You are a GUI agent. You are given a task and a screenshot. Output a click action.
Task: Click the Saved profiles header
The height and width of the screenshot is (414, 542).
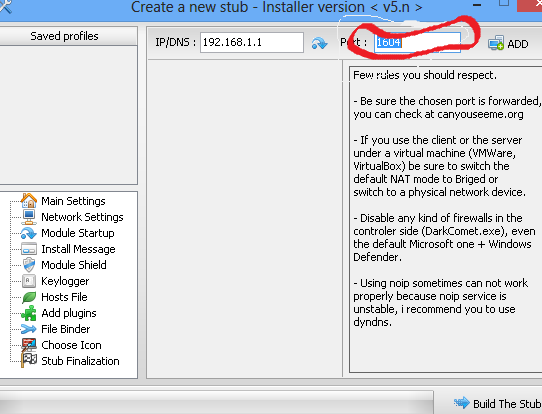(x=64, y=36)
